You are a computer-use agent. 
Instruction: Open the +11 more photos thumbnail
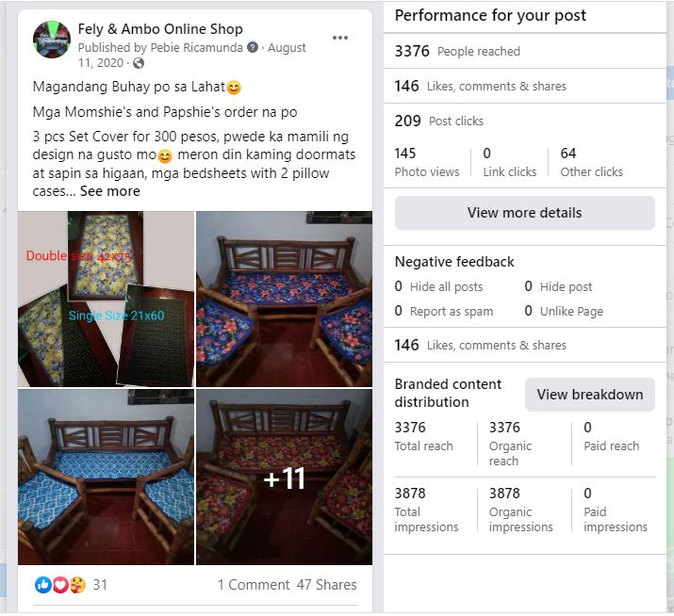pos(284,477)
